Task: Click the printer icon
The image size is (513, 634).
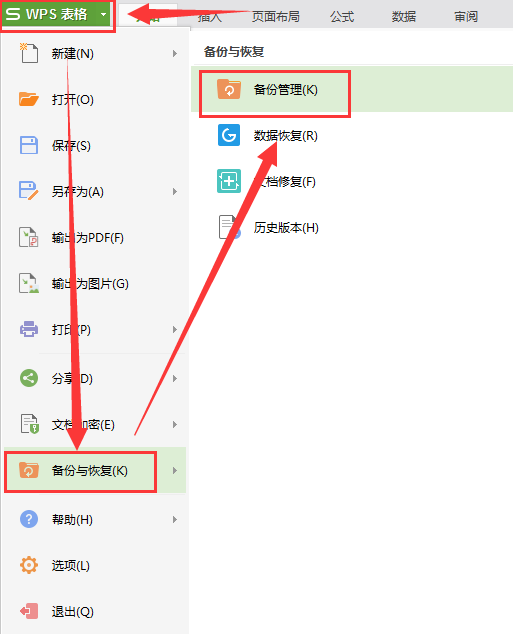Action: coord(29,329)
